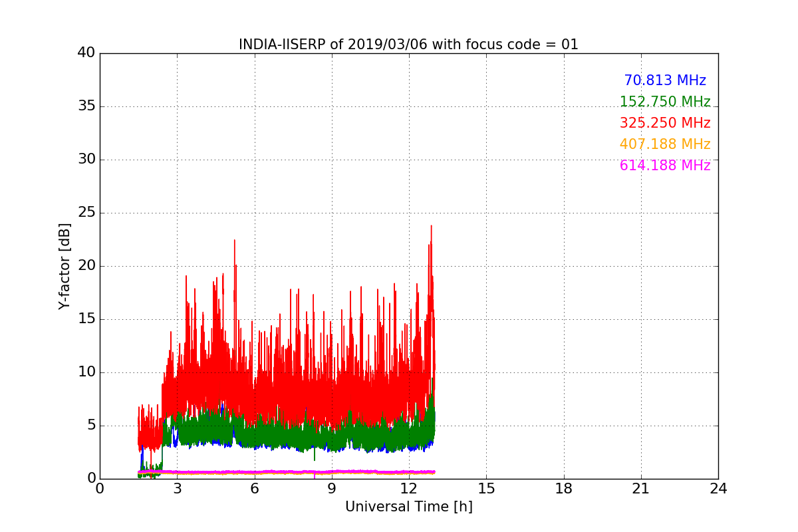Select the 152.750 MHz legend label
798x532 pixels.
(665, 102)
